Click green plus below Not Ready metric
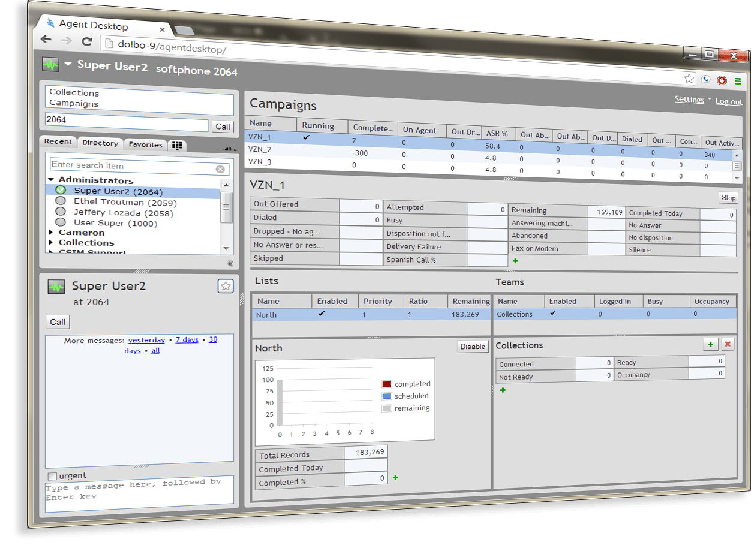751x560 pixels. click(503, 390)
